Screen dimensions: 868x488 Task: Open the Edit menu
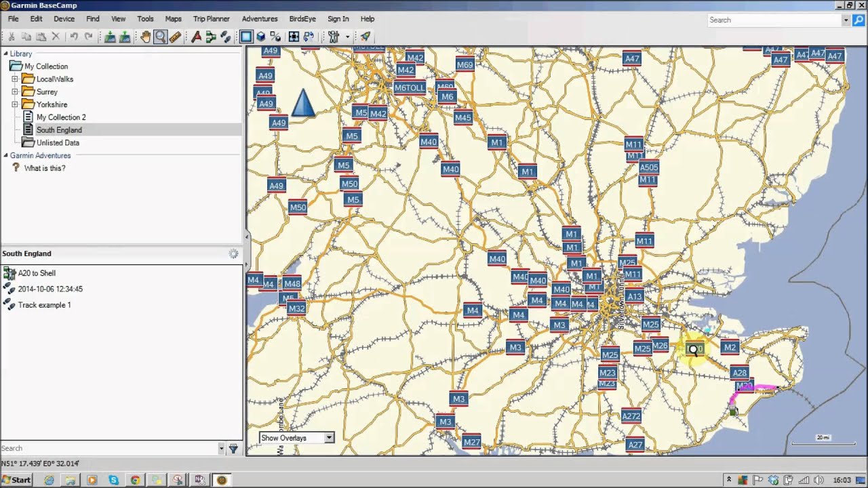pos(36,19)
